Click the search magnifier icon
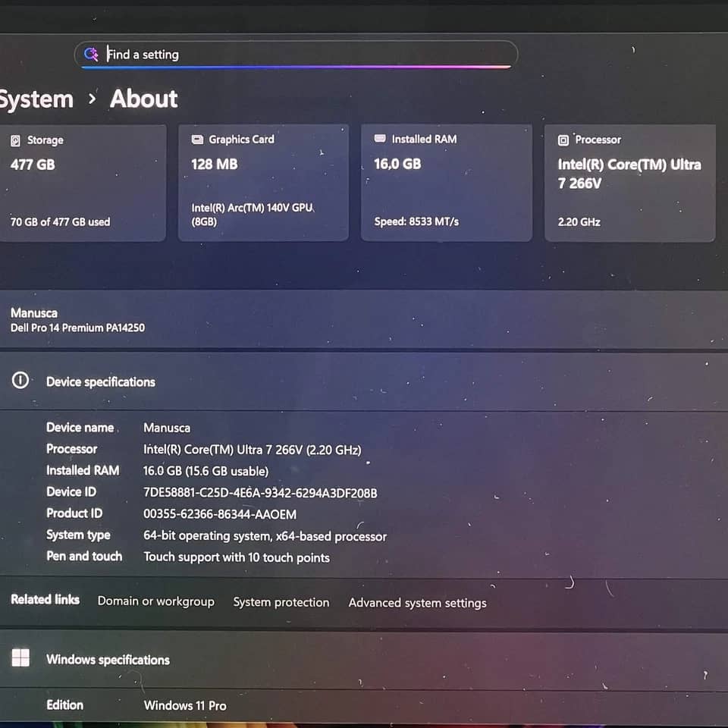728x728 pixels. (91, 55)
